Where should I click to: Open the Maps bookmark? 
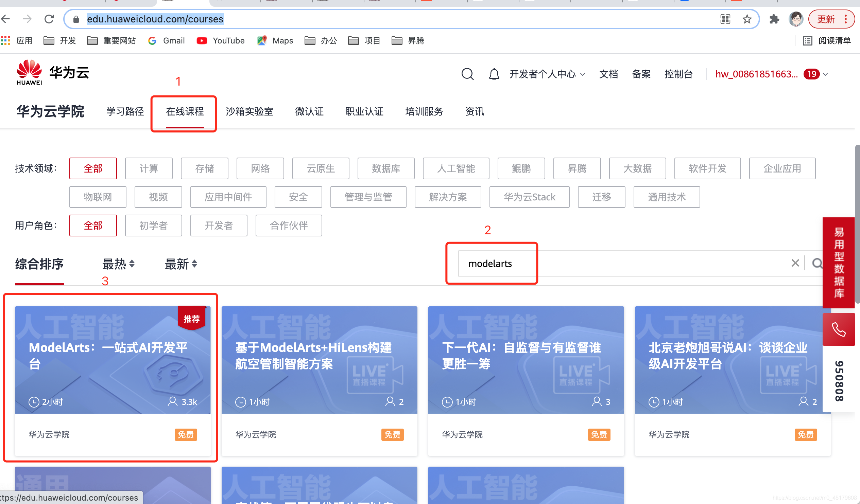(275, 40)
